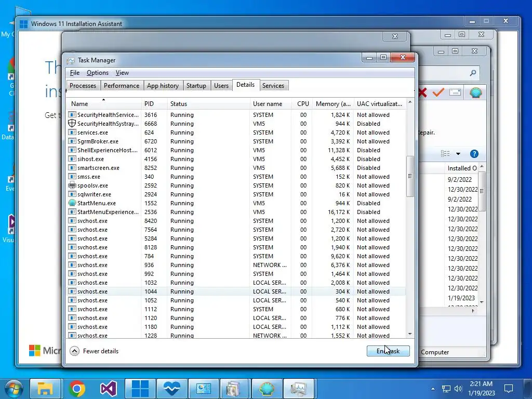
Task: Click the scroll down arrow in Task Manager
Action: [410, 334]
